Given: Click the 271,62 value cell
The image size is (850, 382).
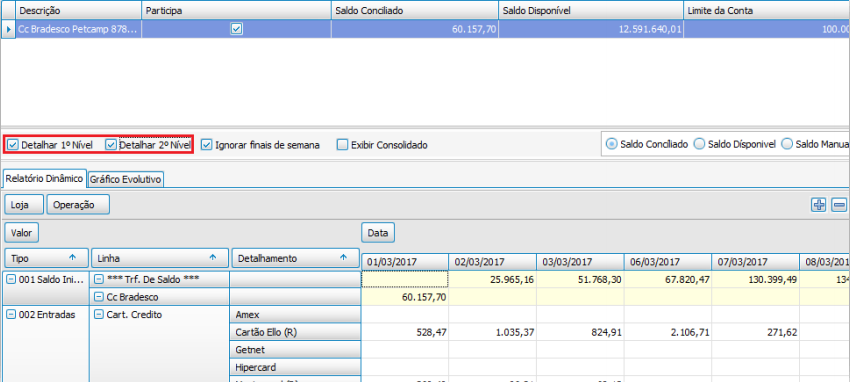Looking at the screenshot, I should (x=756, y=332).
